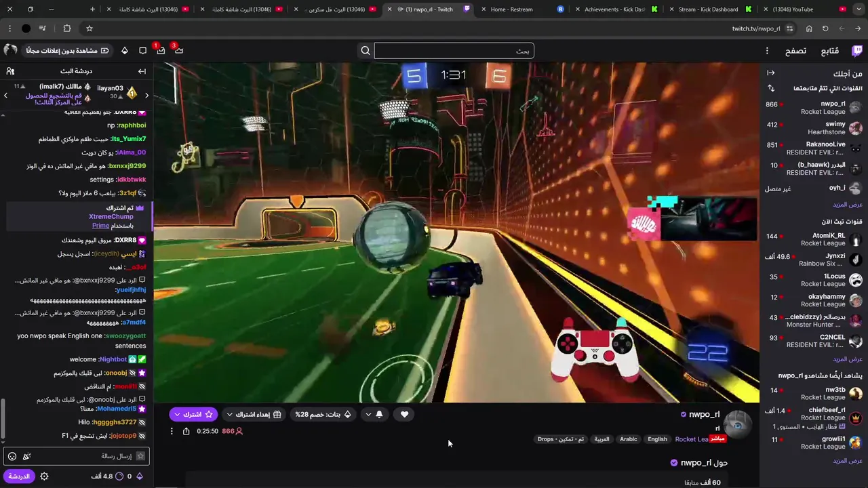Select AtomiK_RL channel in sidebar
868x488 pixels.
point(814,239)
